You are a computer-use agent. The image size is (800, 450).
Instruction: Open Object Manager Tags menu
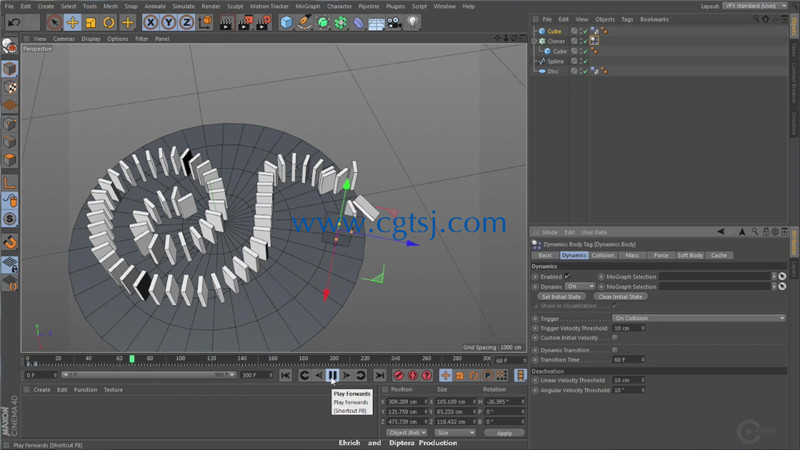pos(627,19)
